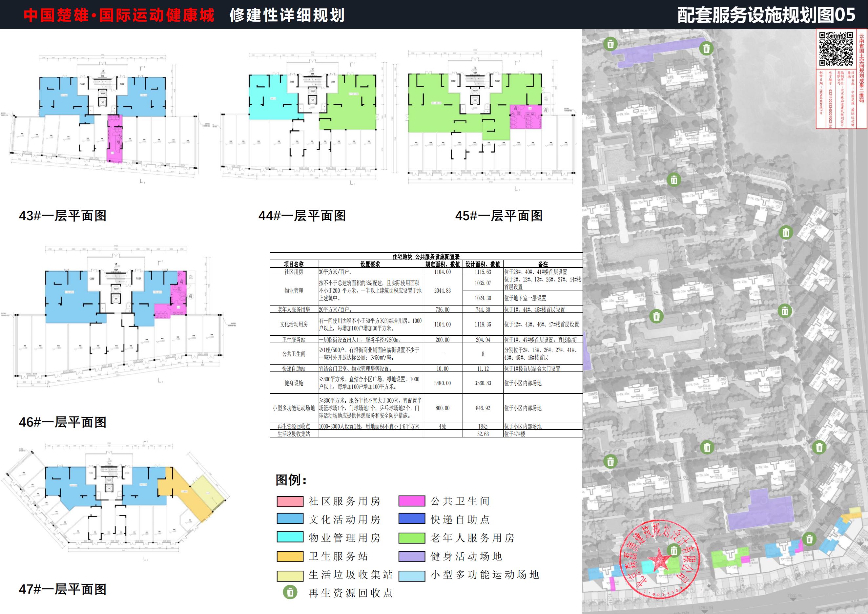
Task: Click the caption 46#一层平面图
Action: (63, 422)
